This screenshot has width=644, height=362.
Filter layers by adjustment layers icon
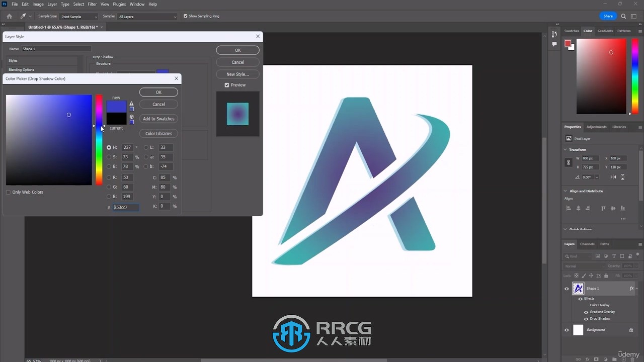click(606, 256)
